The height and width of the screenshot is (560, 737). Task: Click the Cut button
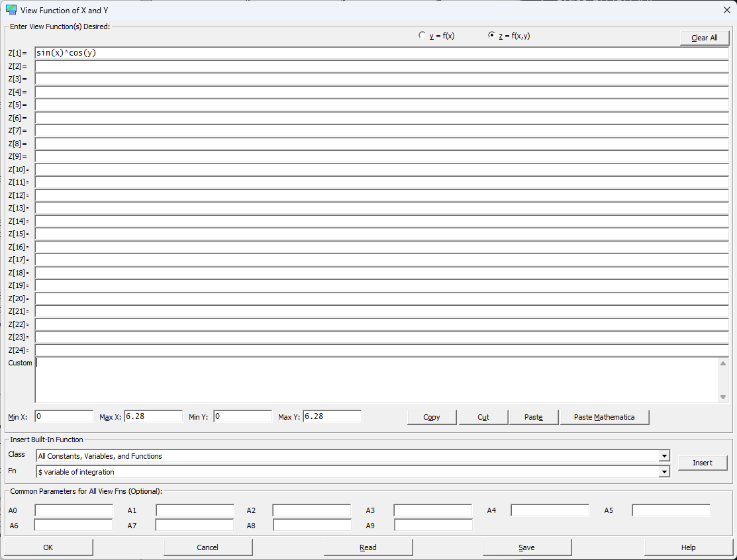(x=483, y=417)
